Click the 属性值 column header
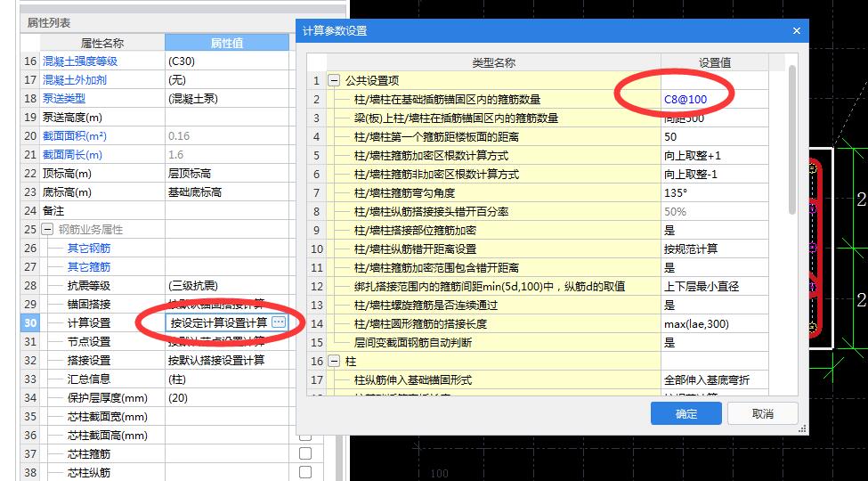The width and height of the screenshot is (868, 481). point(227,43)
